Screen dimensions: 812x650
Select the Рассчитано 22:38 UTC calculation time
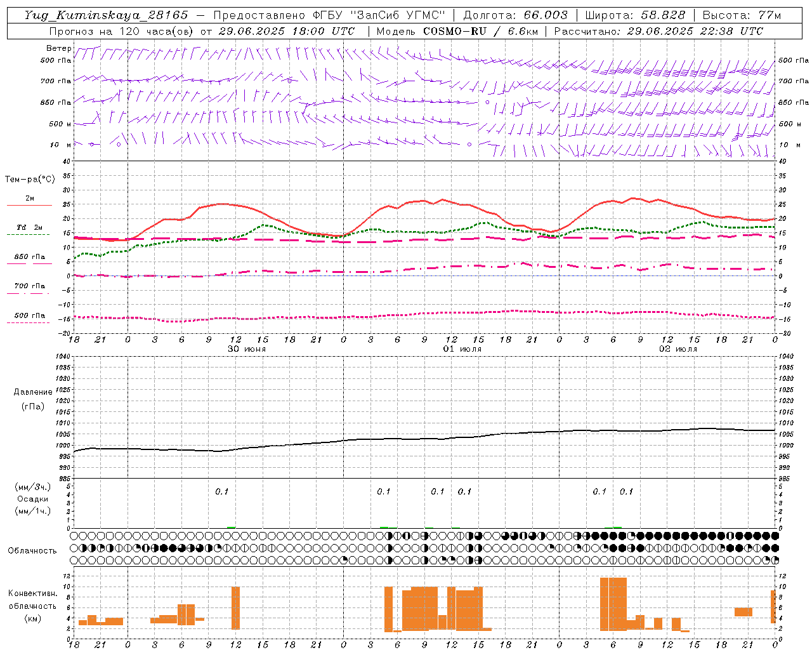727,31
